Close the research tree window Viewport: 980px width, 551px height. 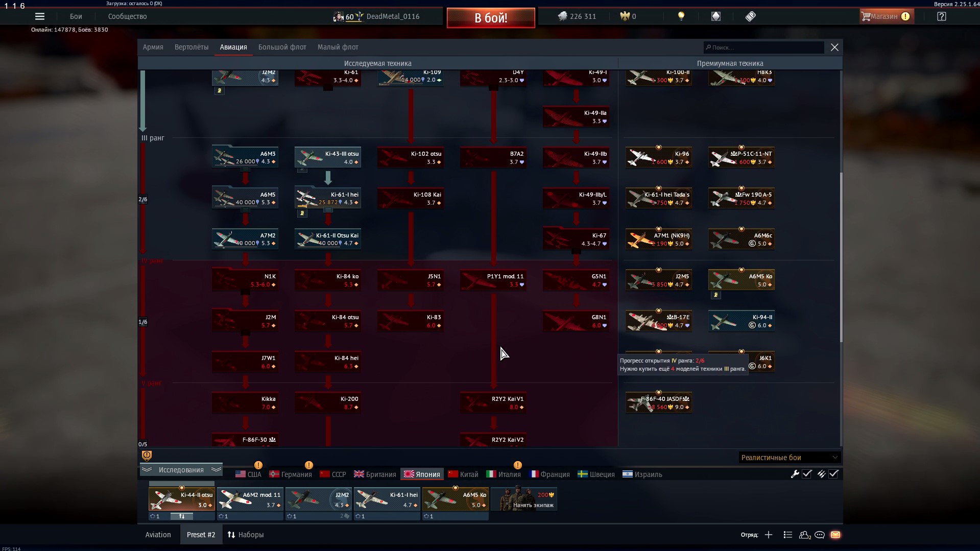pos(834,47)
